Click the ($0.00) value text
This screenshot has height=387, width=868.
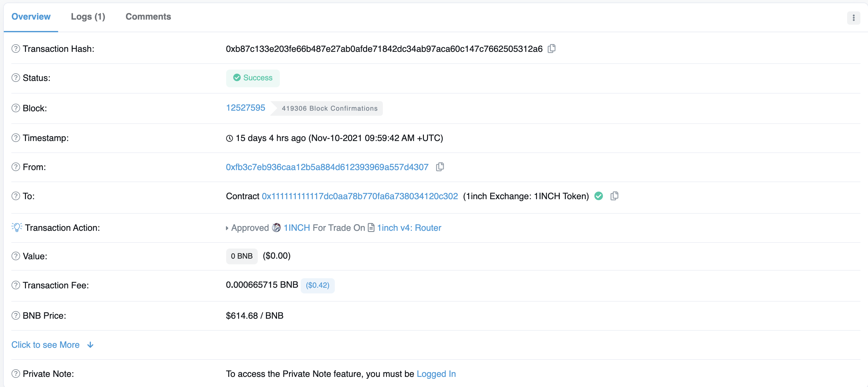[277, 256]
